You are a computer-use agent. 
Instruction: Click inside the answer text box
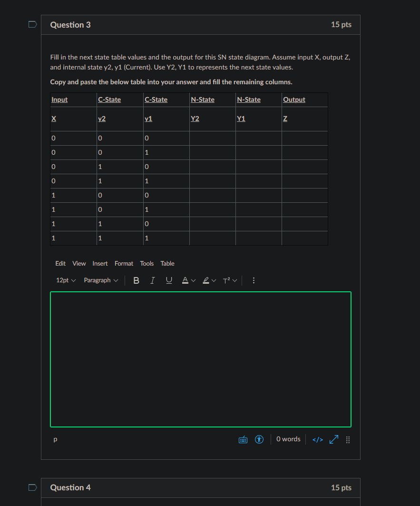coord(201,359)
